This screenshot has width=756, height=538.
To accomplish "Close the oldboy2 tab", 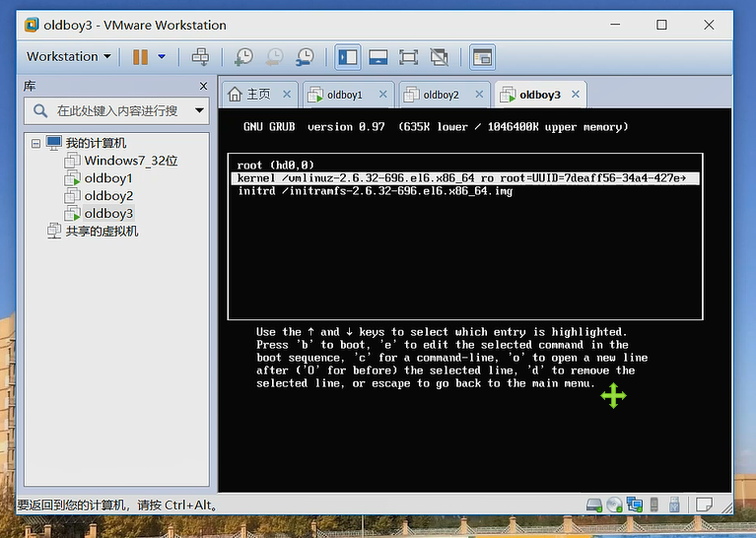I will (x=479, y=94).
